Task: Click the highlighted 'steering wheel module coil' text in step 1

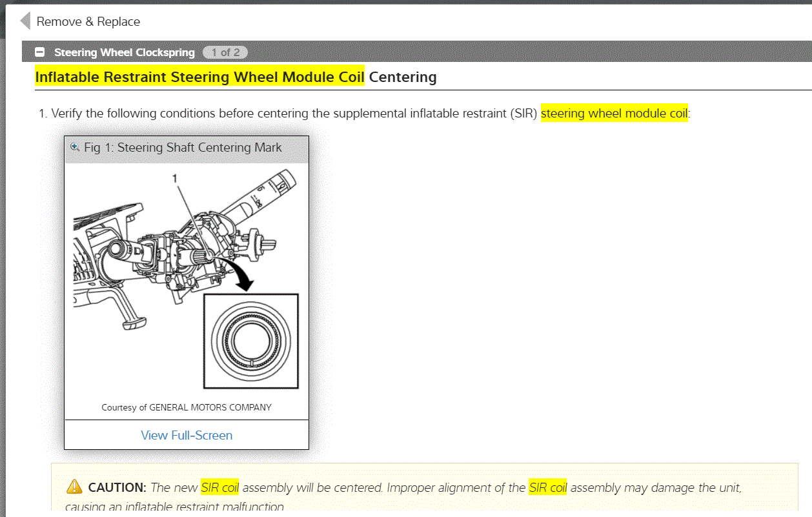Action: (x=614, y=113)
